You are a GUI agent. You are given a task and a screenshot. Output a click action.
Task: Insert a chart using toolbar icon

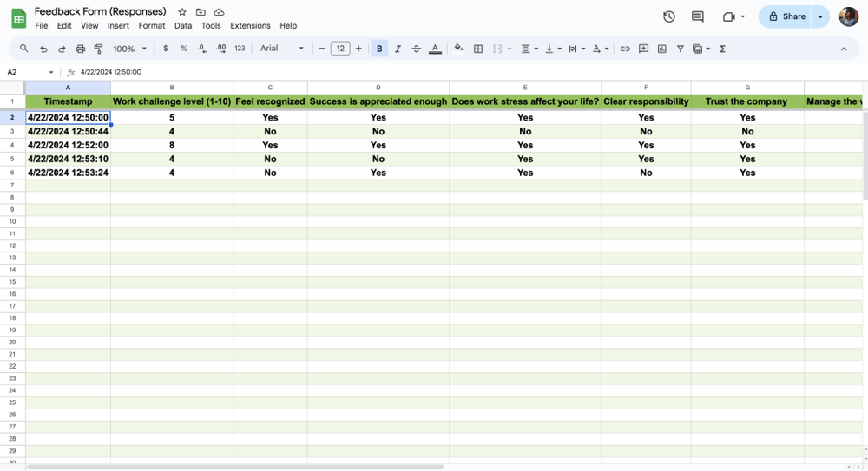click(662, 49)
